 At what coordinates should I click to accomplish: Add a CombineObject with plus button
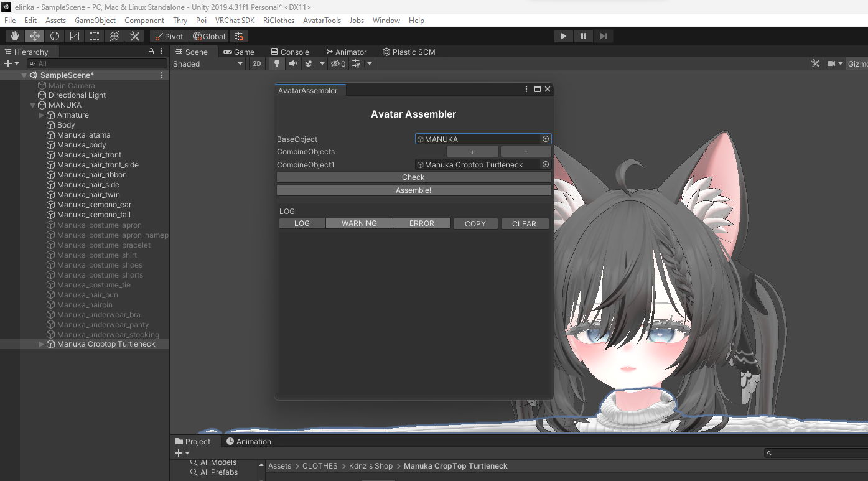pos(472,152)
